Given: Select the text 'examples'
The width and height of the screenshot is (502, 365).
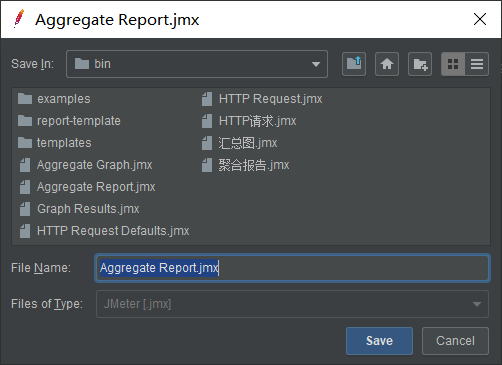Looking at the screenshot, I should point(64,99).
